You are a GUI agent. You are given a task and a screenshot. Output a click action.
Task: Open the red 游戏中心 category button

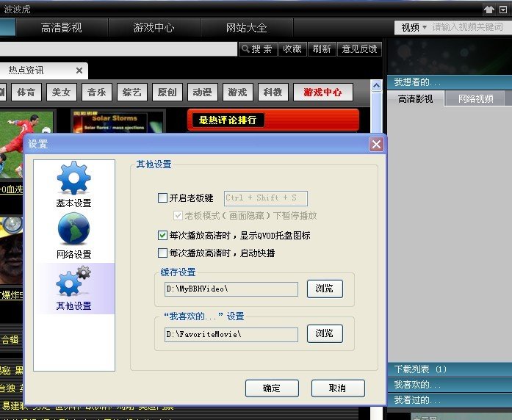pos(323,93)
